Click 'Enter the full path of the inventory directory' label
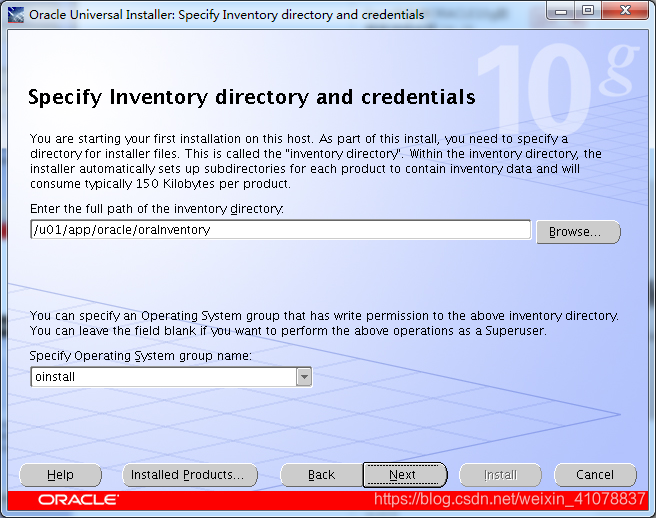656x518 pixels. pyautogui.click(x=156, y=208)
